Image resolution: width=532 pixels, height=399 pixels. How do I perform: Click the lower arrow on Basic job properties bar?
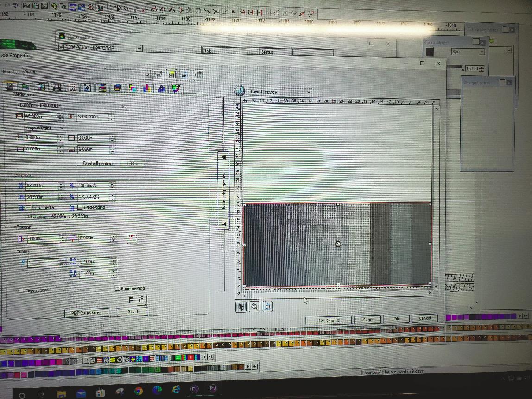pyautogui.click(x=223, y=224)
